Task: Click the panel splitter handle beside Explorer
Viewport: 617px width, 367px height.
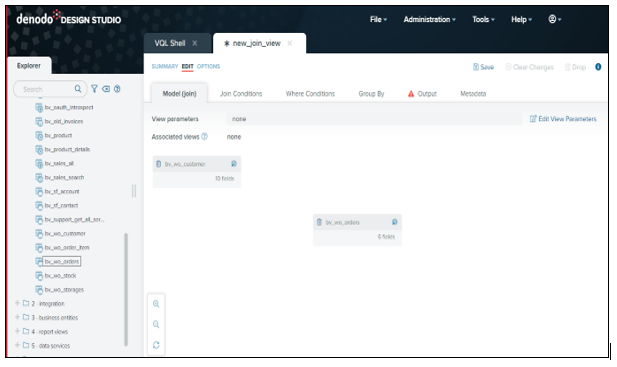Action: (x=134, y=191)
